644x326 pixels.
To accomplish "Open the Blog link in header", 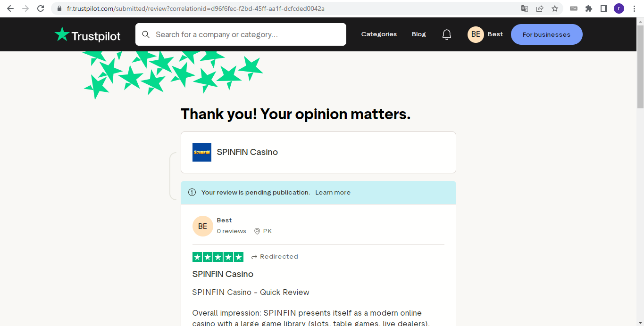I will click(418, 34).
